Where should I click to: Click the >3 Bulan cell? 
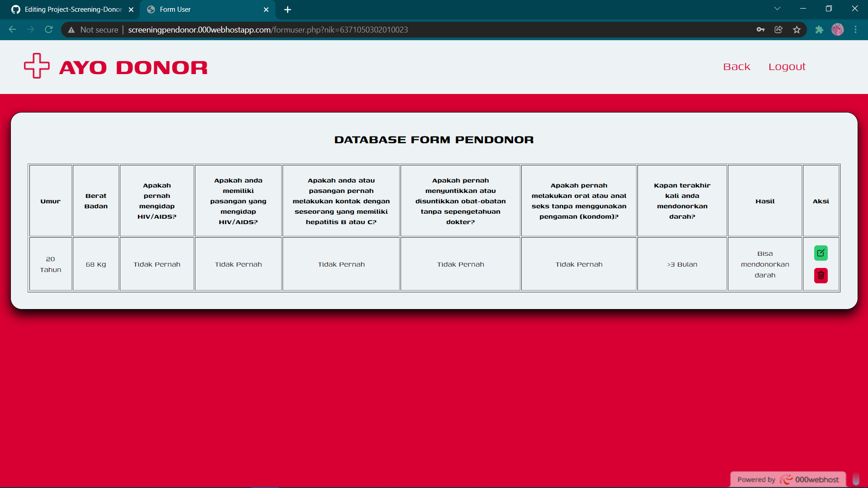tap(682, 264)
